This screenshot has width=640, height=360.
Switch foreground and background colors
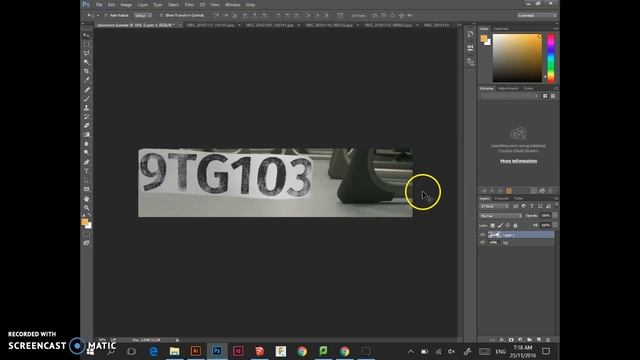click(89, 216)
